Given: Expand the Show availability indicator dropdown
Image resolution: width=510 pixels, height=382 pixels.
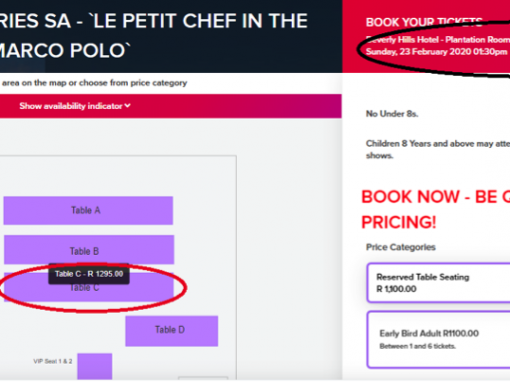Looking at the screenshot, I should 75,106.
